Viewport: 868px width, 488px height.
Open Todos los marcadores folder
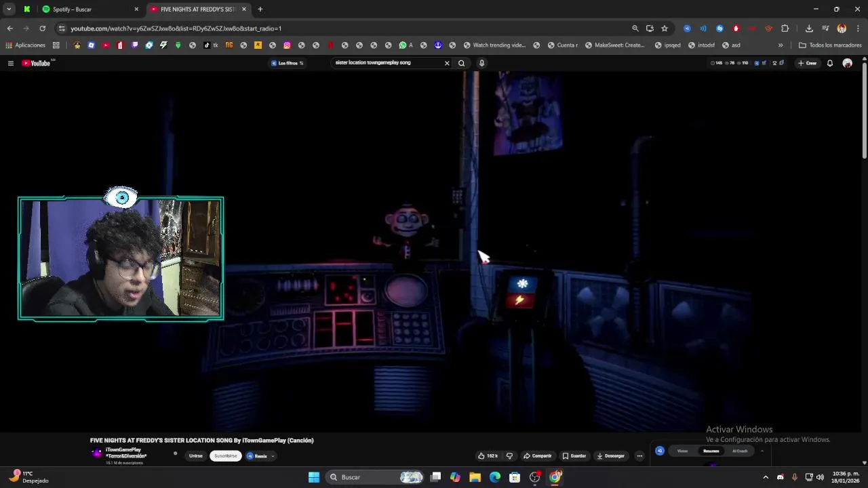pyautogui.click(x=830, y=45)
